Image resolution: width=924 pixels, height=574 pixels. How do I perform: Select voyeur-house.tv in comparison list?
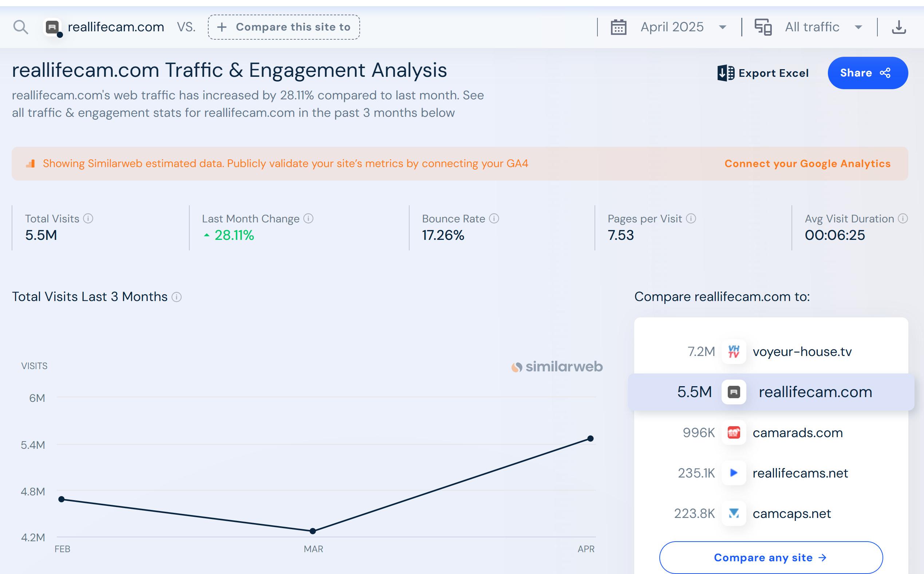(802, 352)
